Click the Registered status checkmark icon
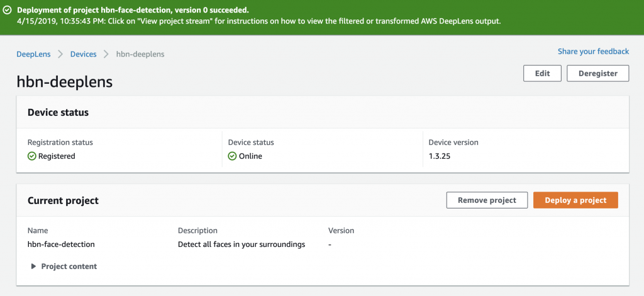The width and height of the screenshot is (644, 296). tap(31, 156)
